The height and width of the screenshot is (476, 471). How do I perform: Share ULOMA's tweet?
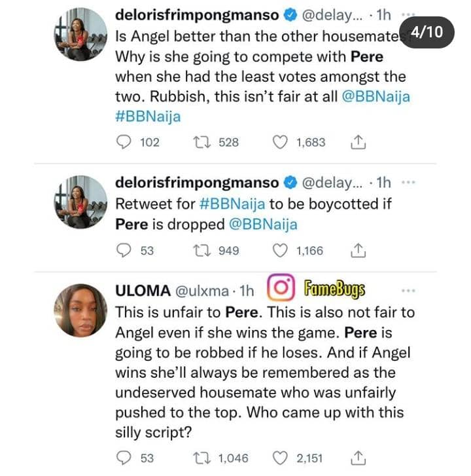(357, 458)
